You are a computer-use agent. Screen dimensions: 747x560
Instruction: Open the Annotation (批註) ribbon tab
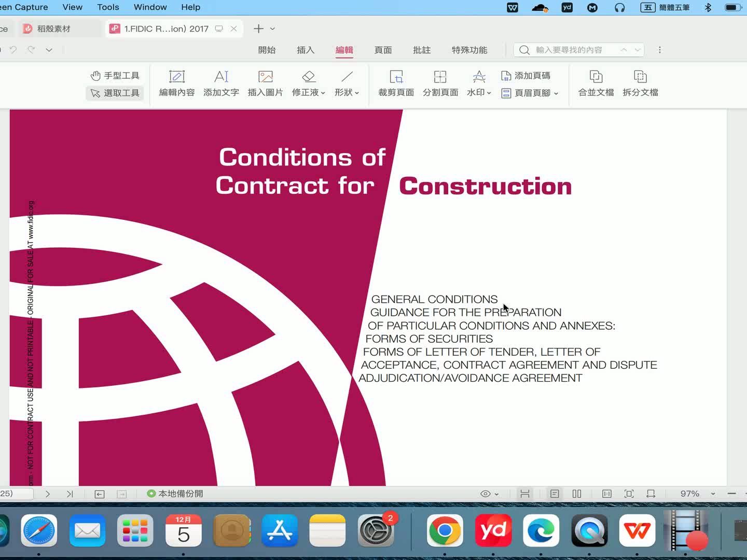[422, 50]
